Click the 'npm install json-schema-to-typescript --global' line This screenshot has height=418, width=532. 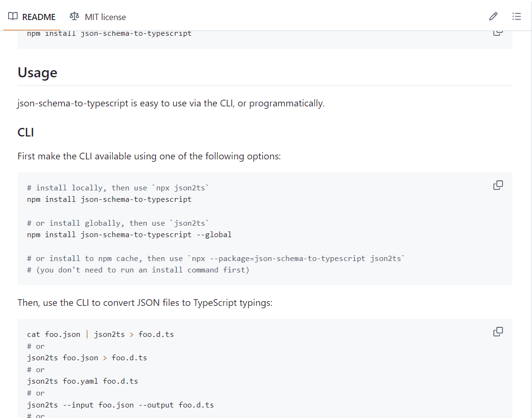129,235
